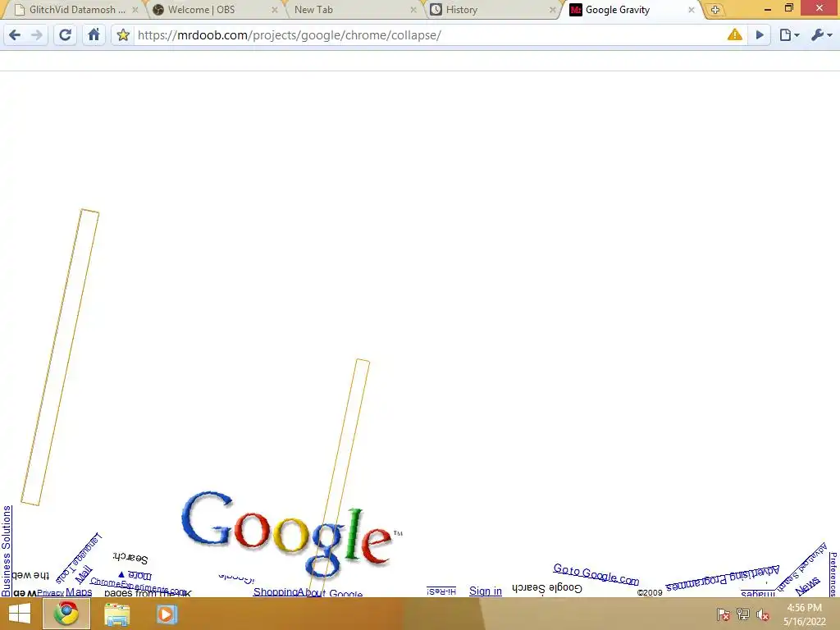
Task: Open the Business Solutions link
Action: (x=7, y=550)
